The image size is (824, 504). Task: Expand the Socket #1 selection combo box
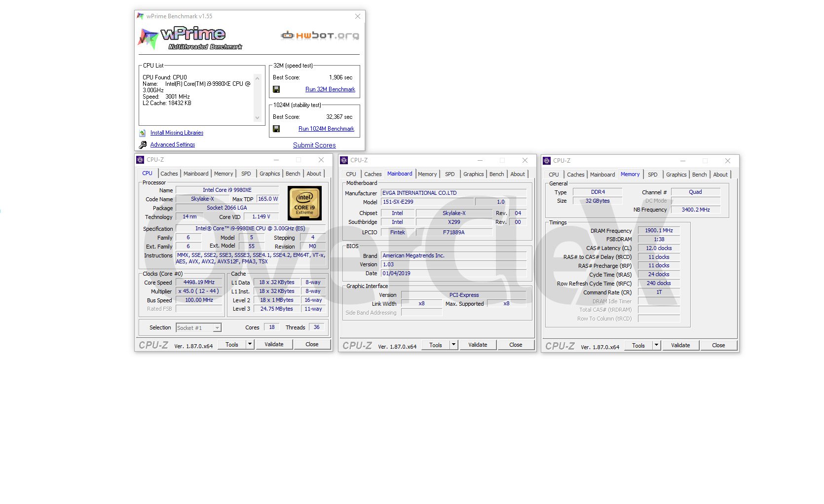(x=217, y=328)
